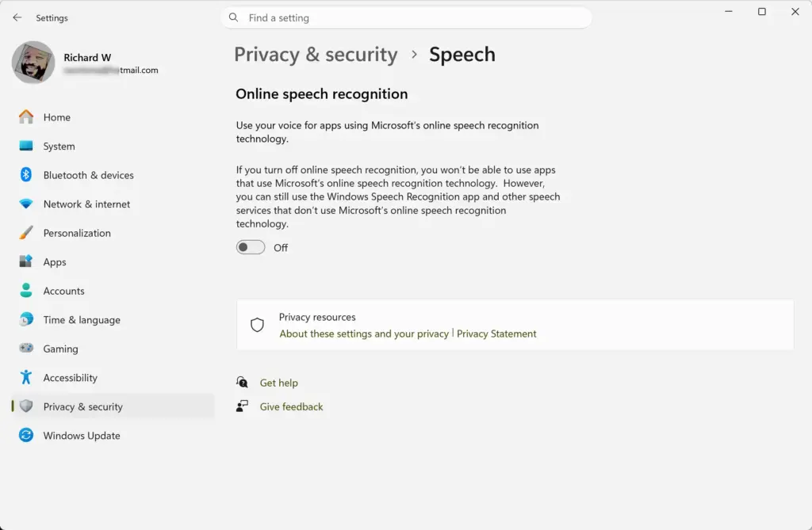Viewport: 812px width, 530px height.
Task: Click the Get help icon
Action: pos(242,383)
